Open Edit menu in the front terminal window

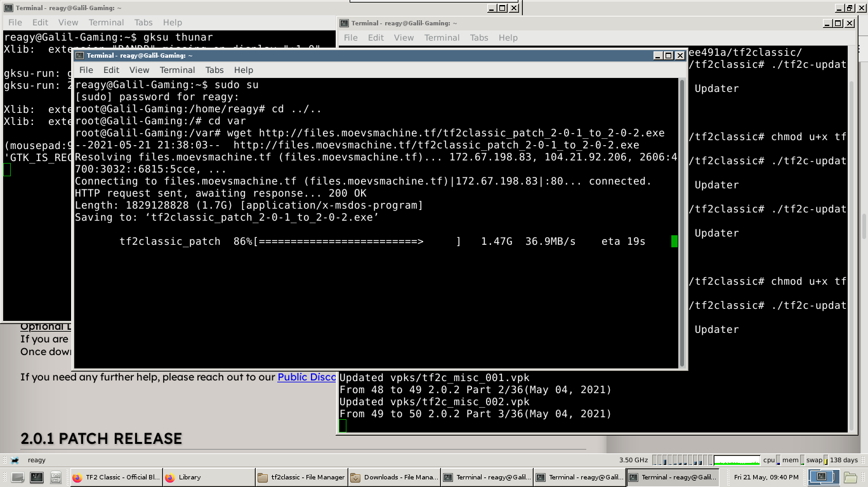(111, 70)
